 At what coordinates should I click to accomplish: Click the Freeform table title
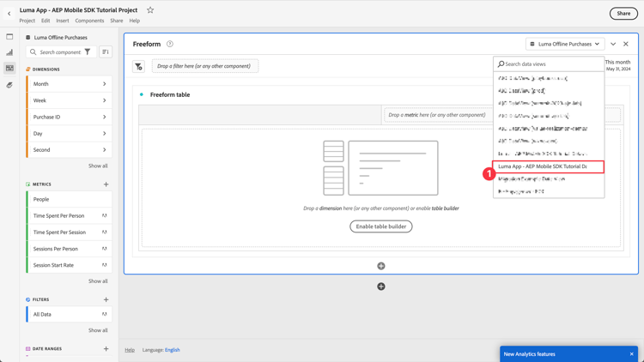(x=170, y=95)
